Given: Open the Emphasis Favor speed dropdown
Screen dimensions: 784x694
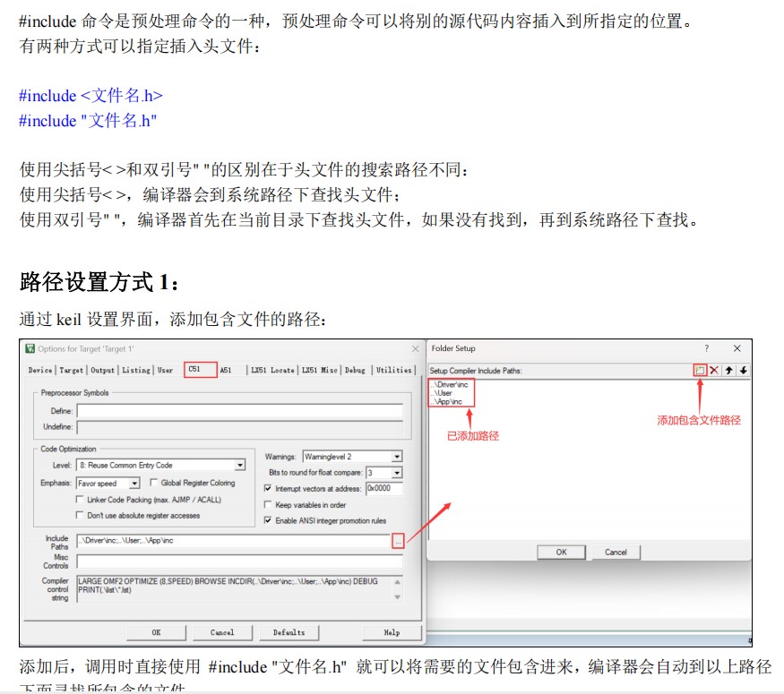Looking at the screenshot, I should pos(134,484).
